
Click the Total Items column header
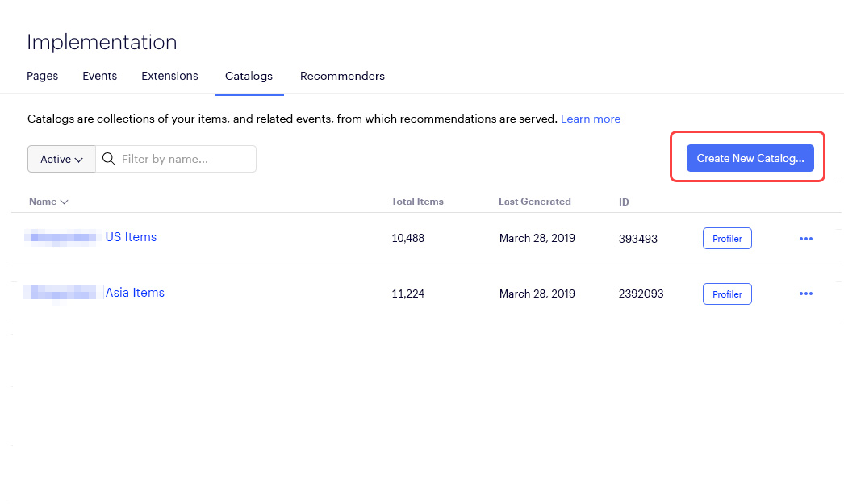tap(417, 202)
